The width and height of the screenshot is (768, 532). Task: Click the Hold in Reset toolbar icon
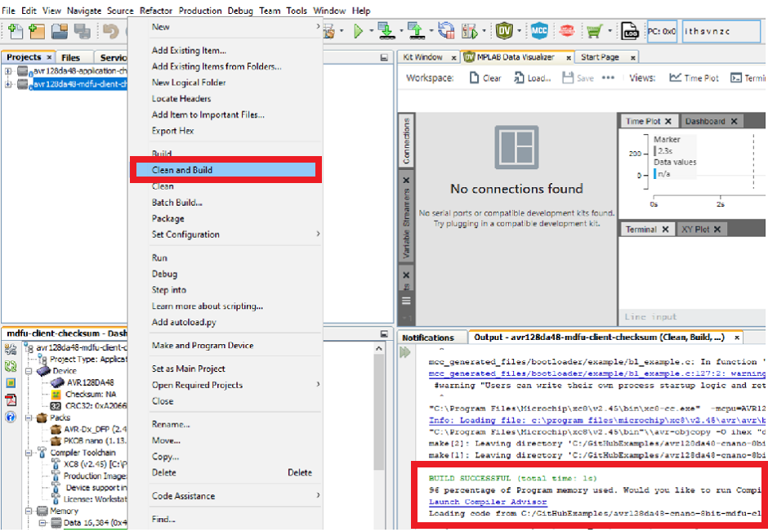[446, 31]
